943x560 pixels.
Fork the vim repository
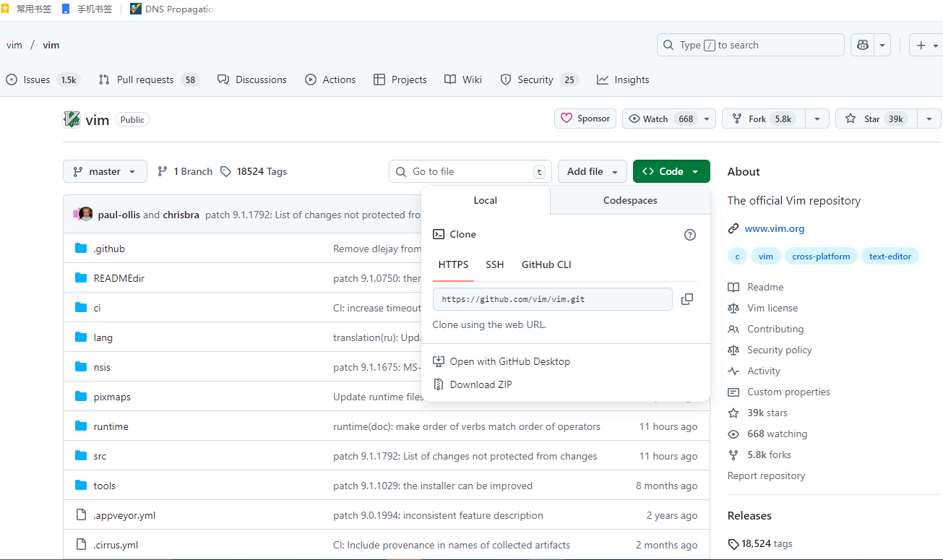(764, 119)
